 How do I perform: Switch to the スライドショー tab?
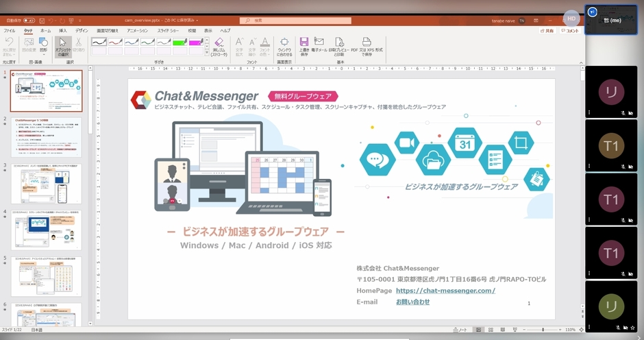(x=168, y=30)
